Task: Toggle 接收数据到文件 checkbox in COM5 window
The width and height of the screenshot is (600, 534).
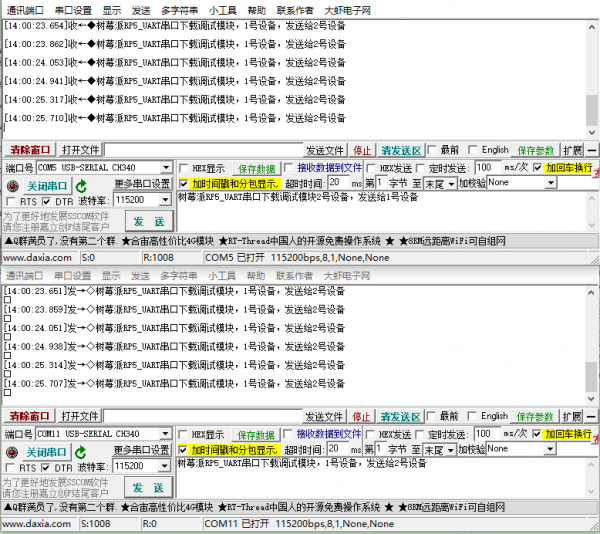Action: coord(289,168)
